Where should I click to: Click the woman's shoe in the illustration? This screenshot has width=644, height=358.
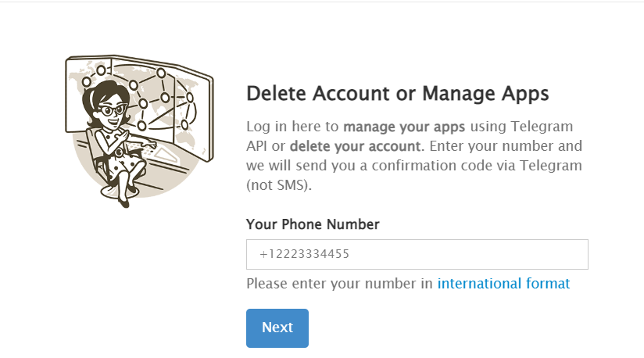tap(123, 202)
